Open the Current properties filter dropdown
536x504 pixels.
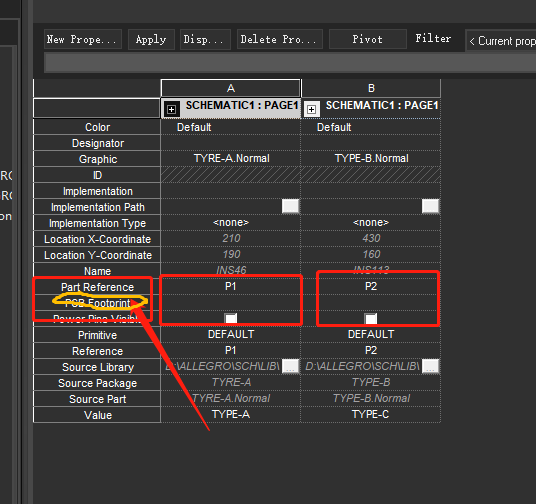point(500,41)
